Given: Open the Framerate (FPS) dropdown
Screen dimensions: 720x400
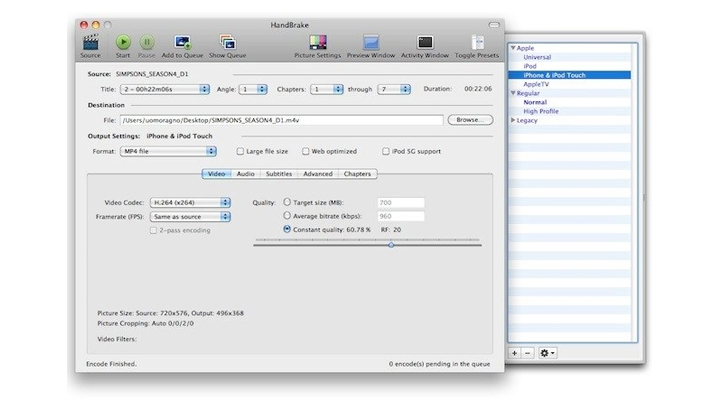Looking at the screenshot, I should point(190,216).
